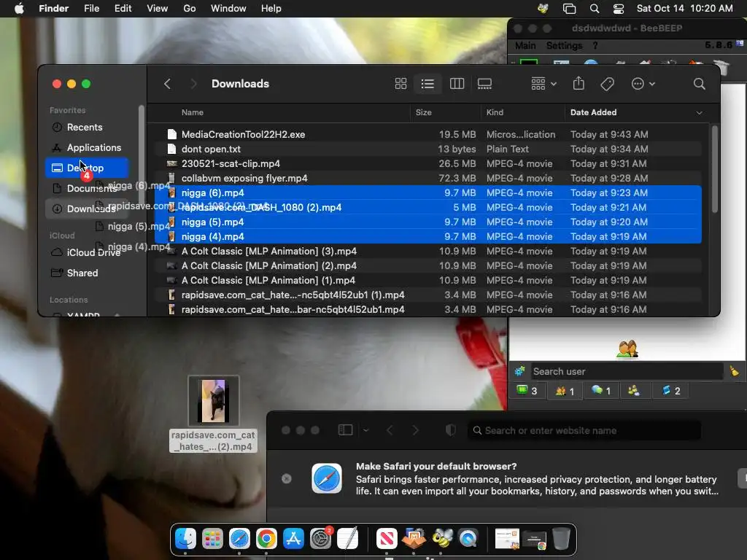Image resolution: width=747 pixels, height=560 pixels.
Task: Open BeeBEEP bee icon in the Dock
Action: coord(442,539)
